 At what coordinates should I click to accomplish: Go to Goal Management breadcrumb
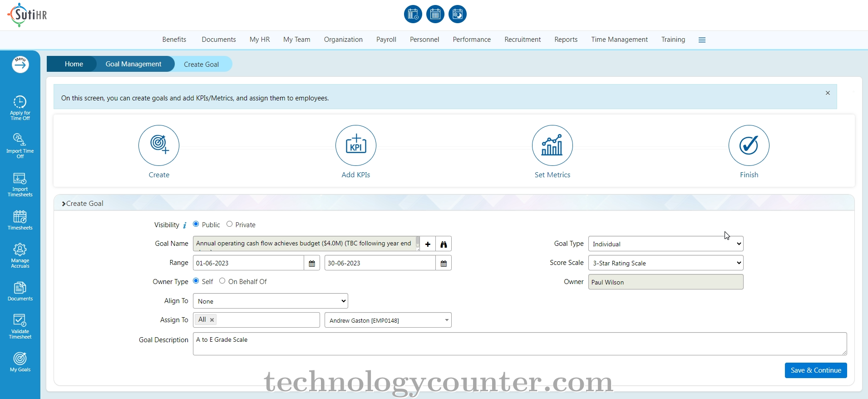(x=133, y=64)
